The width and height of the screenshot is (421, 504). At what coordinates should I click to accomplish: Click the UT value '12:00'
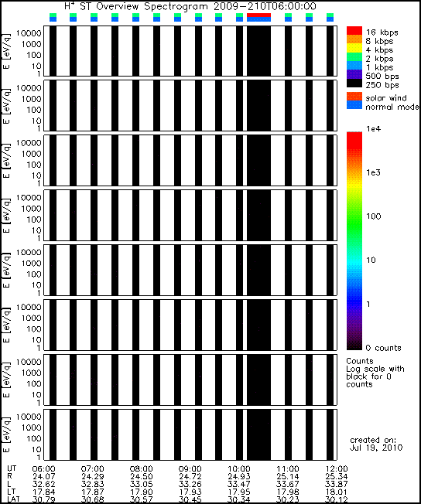[337, 469]
